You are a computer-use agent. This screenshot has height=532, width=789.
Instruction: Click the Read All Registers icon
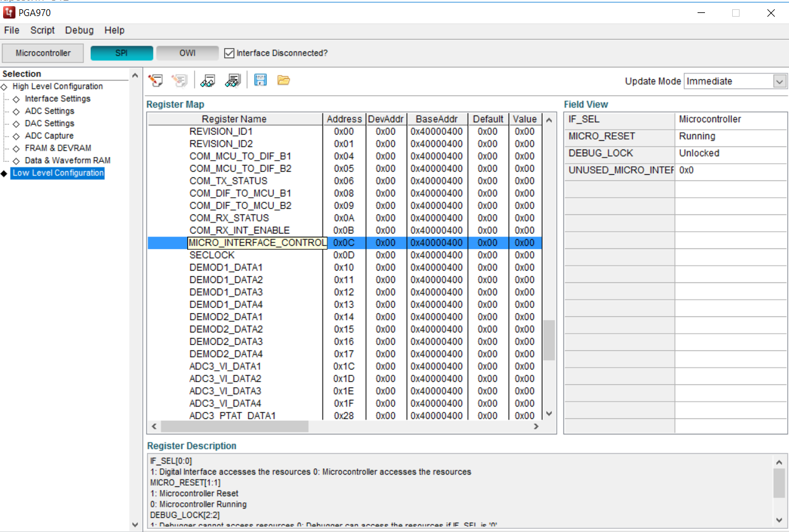click(233, 80)
